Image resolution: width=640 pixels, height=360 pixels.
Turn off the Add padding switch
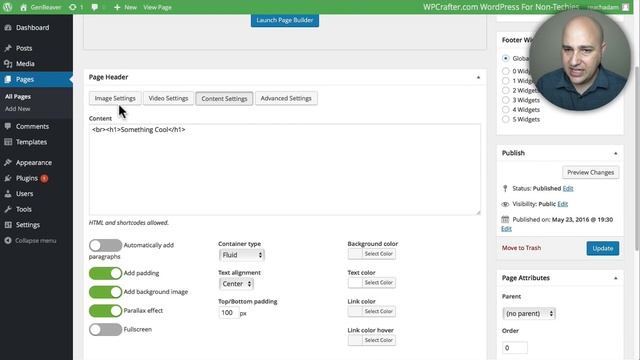pyautogui.click(x=105, y=273)
